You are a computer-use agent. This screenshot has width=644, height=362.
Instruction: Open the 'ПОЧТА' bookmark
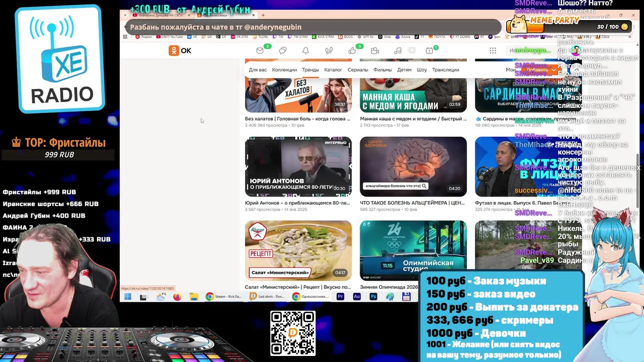(x=436, y=37)
